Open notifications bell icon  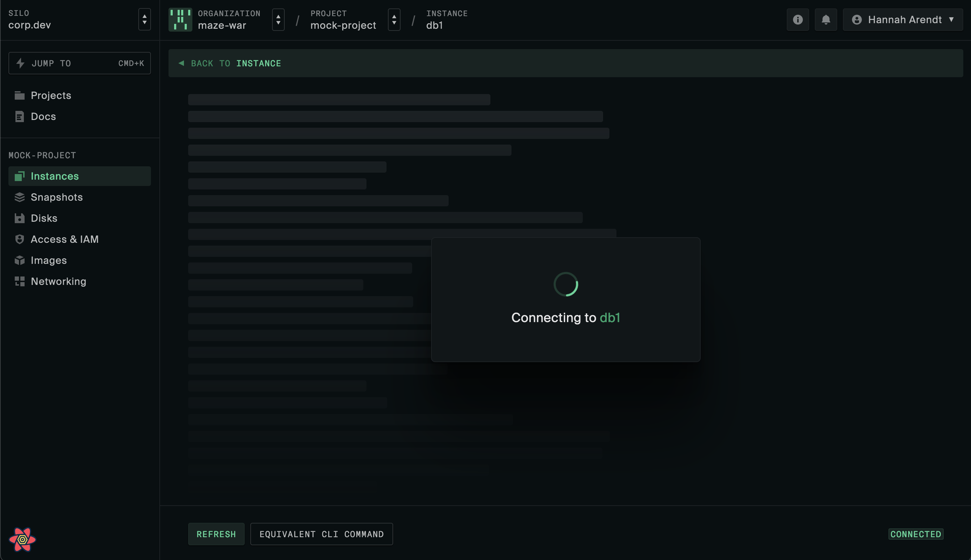pyautogui.click(x=826, y=20)
